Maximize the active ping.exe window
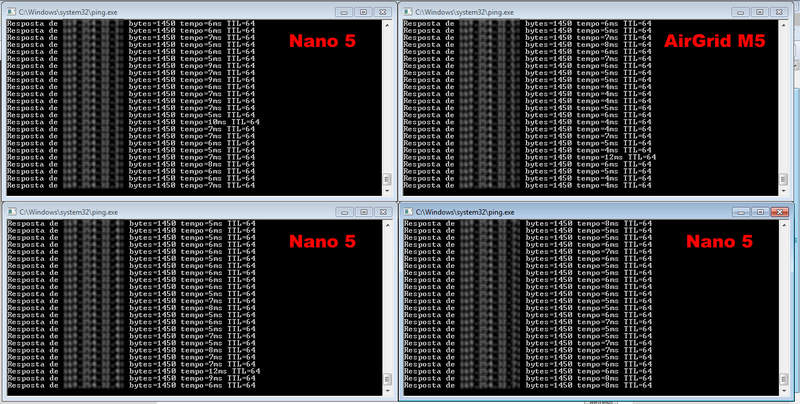The image size is (800, 404). pos(760,212)
